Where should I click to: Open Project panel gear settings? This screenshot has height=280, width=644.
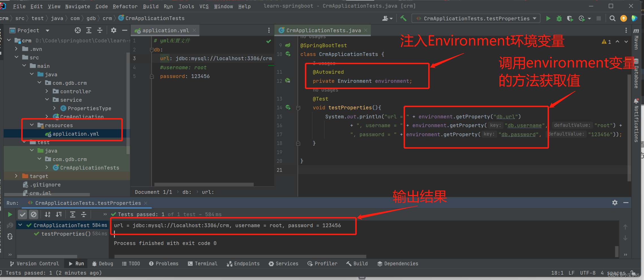tap(114, 30)
